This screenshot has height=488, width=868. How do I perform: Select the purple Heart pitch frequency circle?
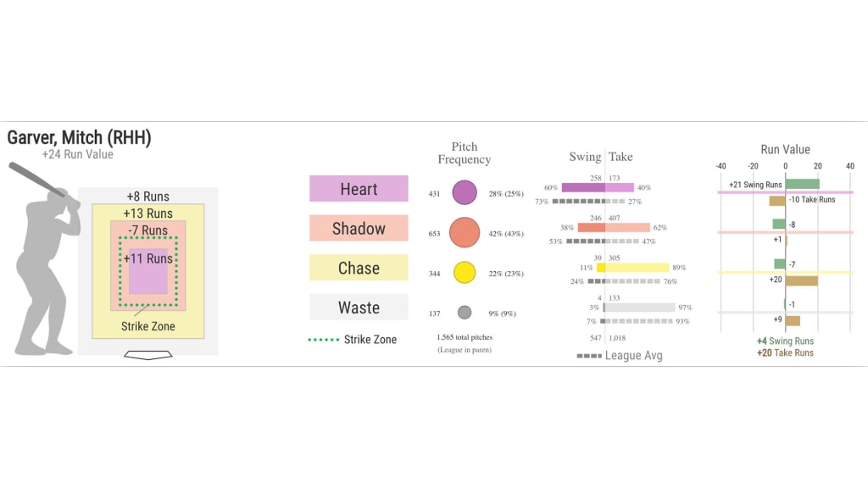pos(465,193)
